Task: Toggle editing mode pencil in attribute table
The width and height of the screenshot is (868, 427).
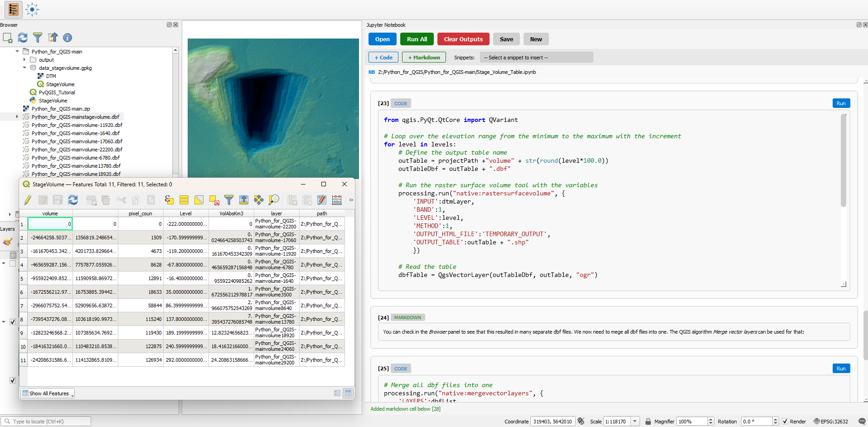Action: pos(28,200)
